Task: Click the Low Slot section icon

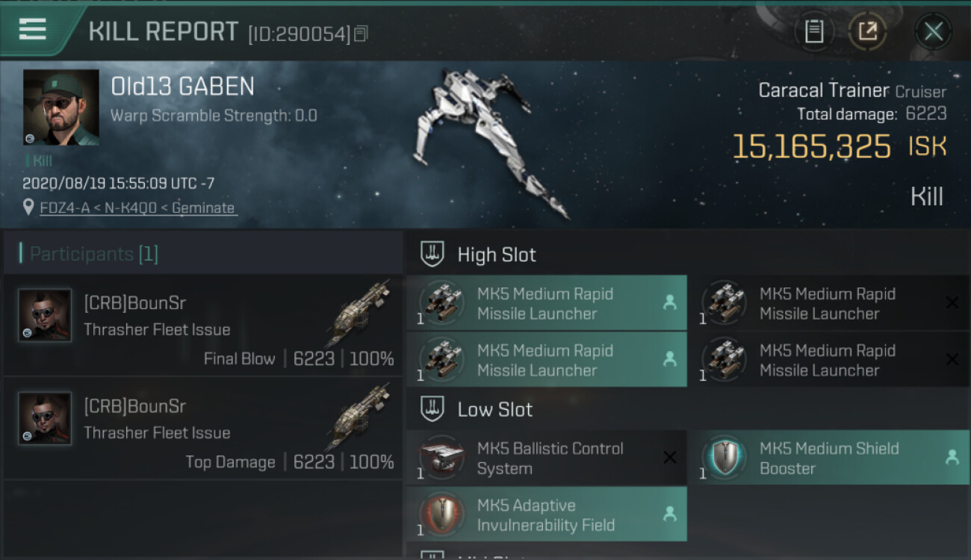Action: click(432, 409)
